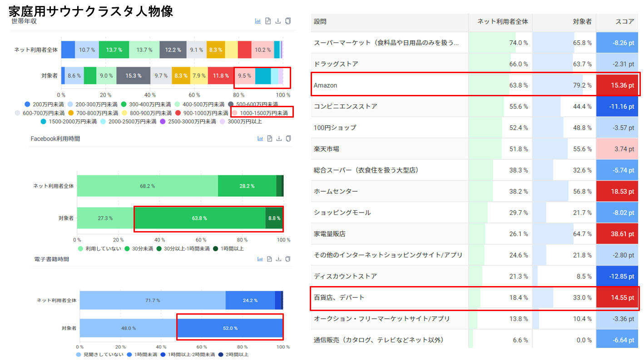Open the document icon in 電子書籍時間 panel

tap(269, 259)
